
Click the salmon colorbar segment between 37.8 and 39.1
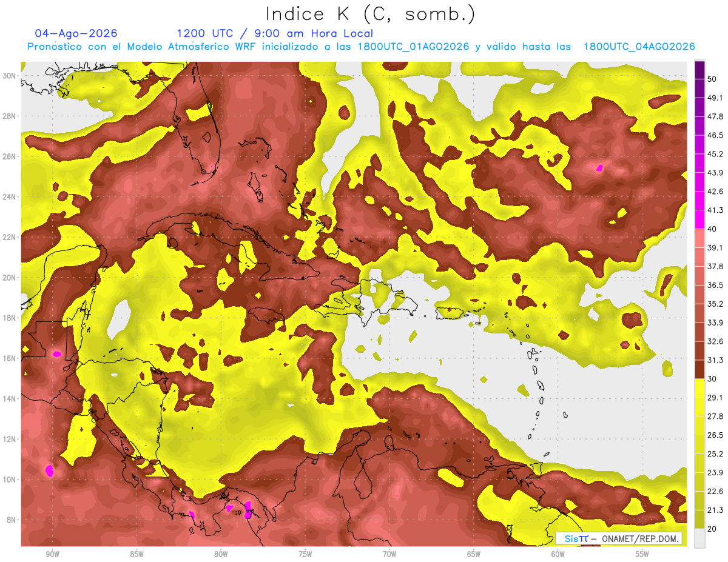coord(699,257)
